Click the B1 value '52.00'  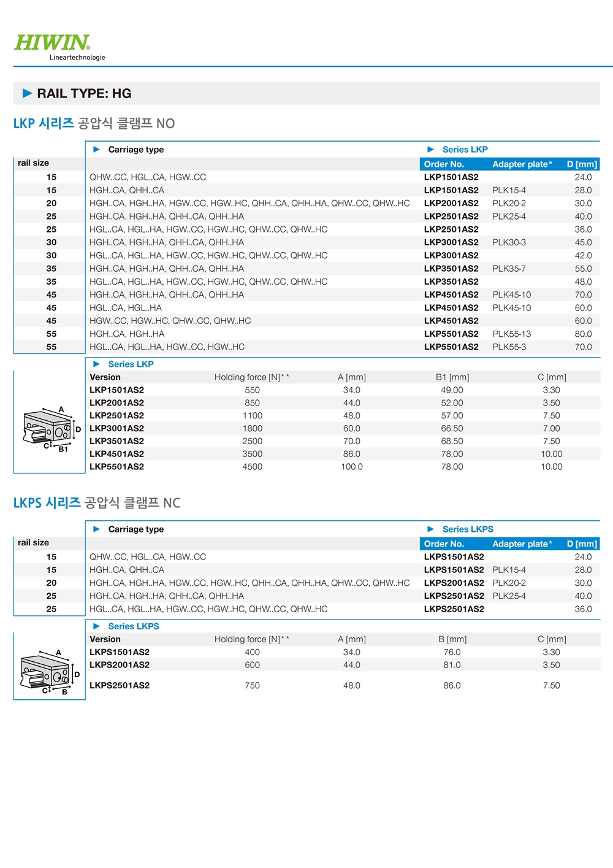452,403
